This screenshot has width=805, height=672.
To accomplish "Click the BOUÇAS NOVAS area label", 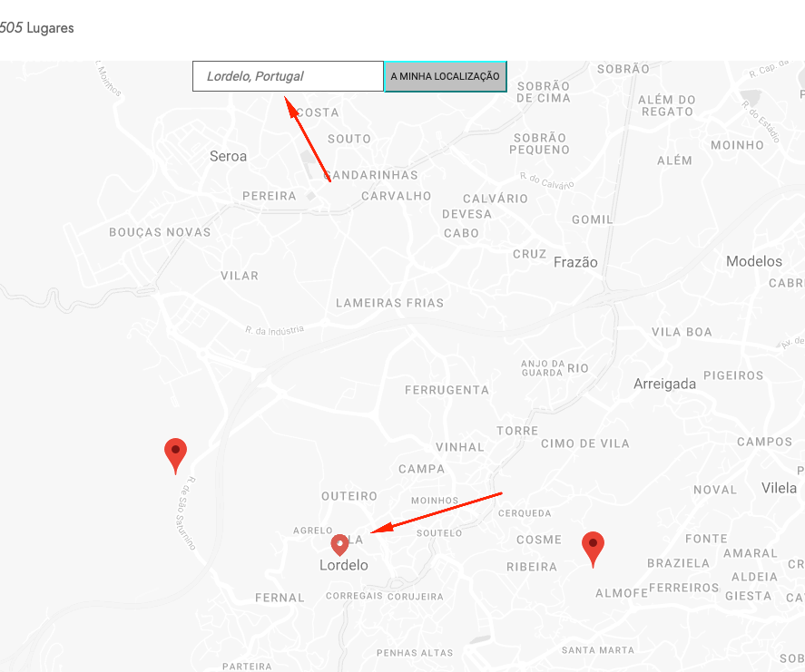I will pos(160,232).
